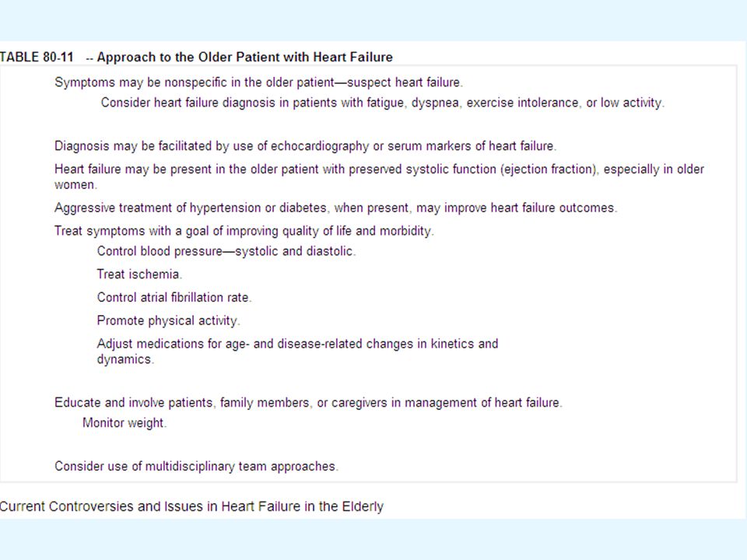Select the line about nonspecific symptoms
Viewport: 747px width, 560px height.
point(258,82)
